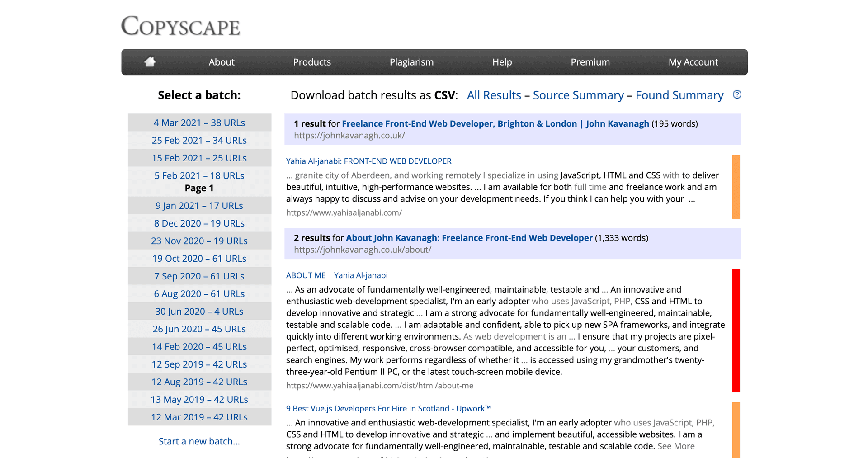This screenshot has height=458, width=868.
Task: Click red match bar beside ABOUT ME result
Action: 736,330
